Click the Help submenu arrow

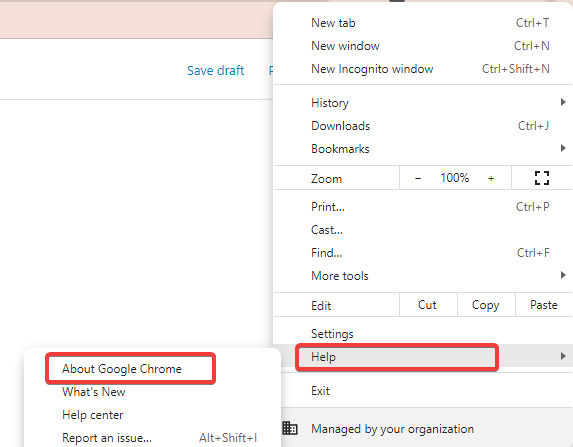click(563, 356)
